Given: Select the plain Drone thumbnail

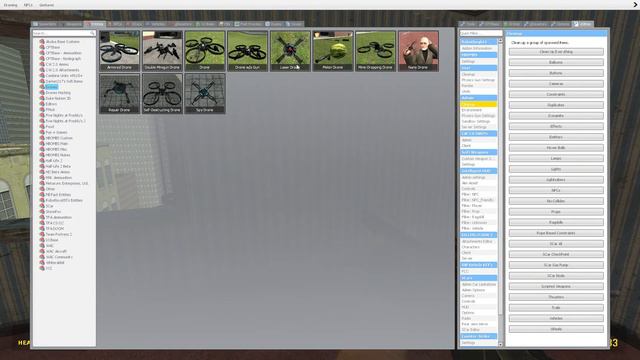Looking at the screenshot, I should coord(204,51).
